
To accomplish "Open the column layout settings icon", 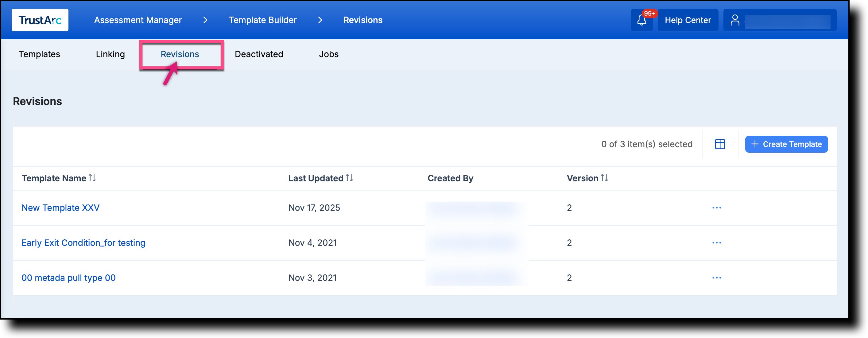I will tap(720, 144).
